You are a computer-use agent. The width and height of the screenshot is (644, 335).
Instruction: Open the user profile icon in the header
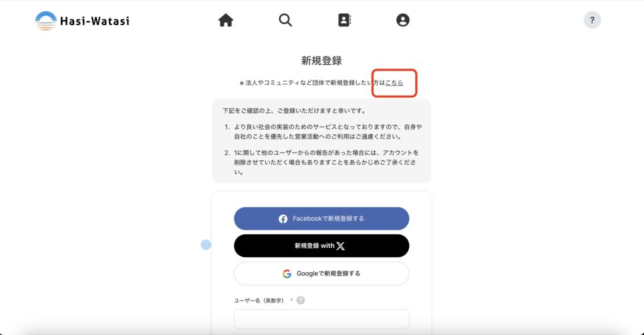tap(402, 20)
